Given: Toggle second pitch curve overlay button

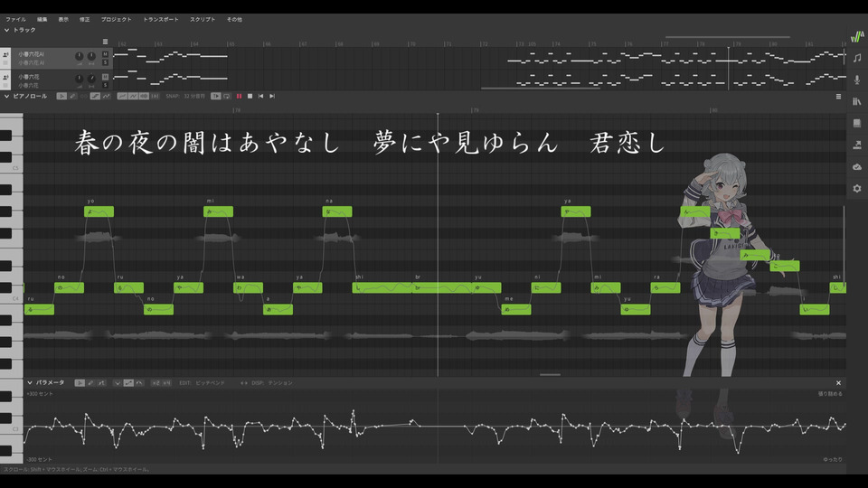Looking at the screenshot, I should pos(134,97).
